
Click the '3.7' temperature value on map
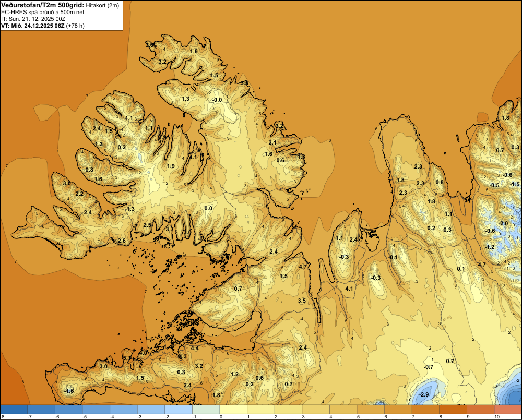[170, 229]
